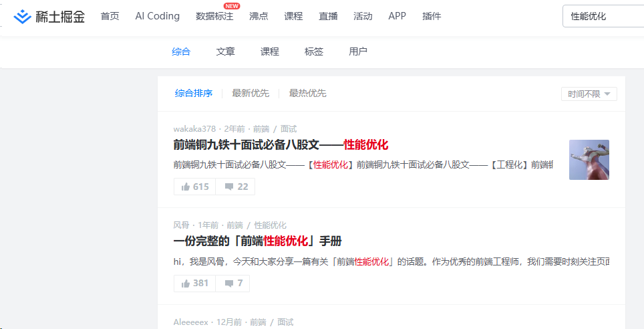Viewport: 644px width, 329px height.
Task: Open comments on article with 22 replies
Action: pyautogui.click(x=236, y=187)
